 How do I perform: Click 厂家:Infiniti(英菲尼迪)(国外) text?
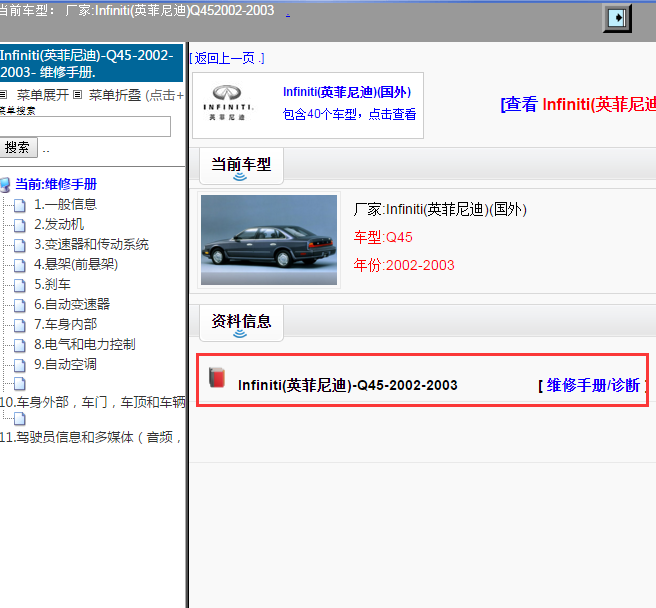point(440,209)
